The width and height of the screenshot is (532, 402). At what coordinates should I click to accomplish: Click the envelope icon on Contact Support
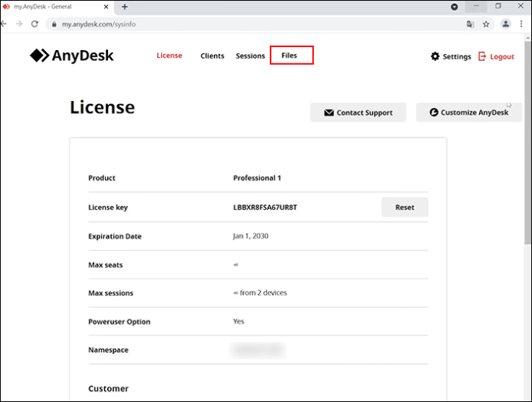[x=328, y=113]
